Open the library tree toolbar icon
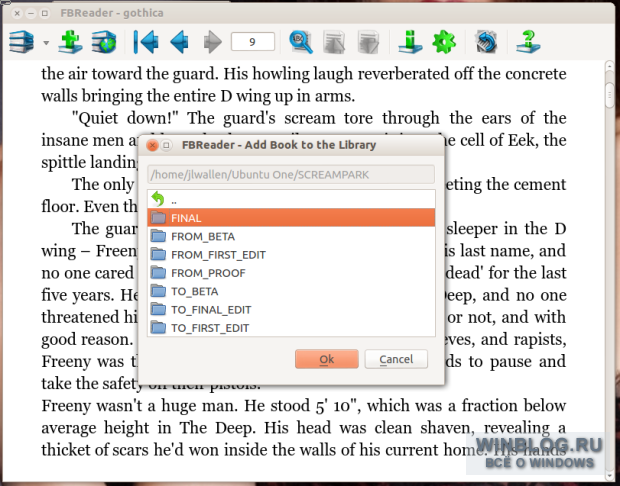Screen dimensions: 620x486 point(22,42)
